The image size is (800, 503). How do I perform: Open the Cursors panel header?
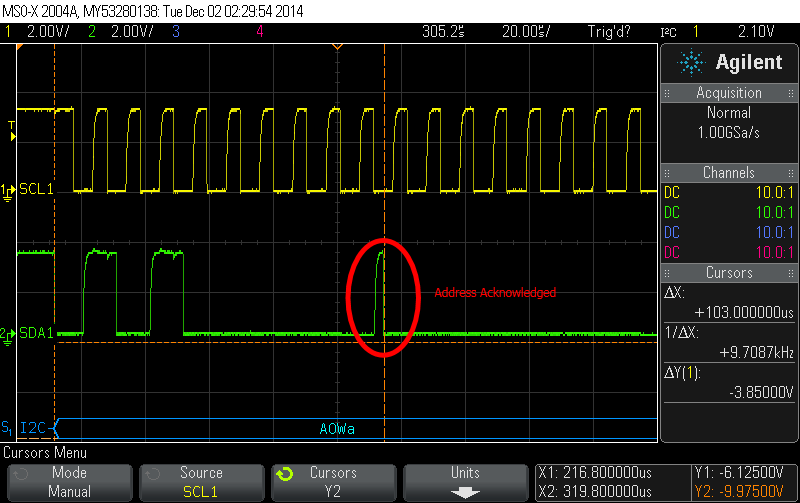[729, 272]
